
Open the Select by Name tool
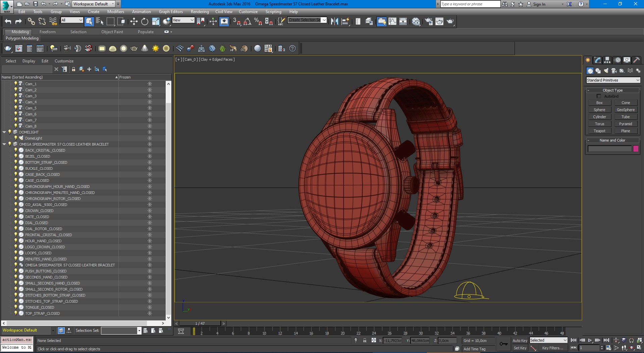pyautogui.click(x=100, y=21)
